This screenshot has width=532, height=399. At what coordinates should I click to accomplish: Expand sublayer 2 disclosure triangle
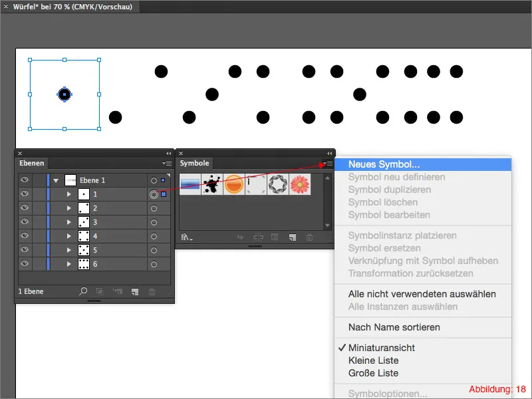click(69, 208)
